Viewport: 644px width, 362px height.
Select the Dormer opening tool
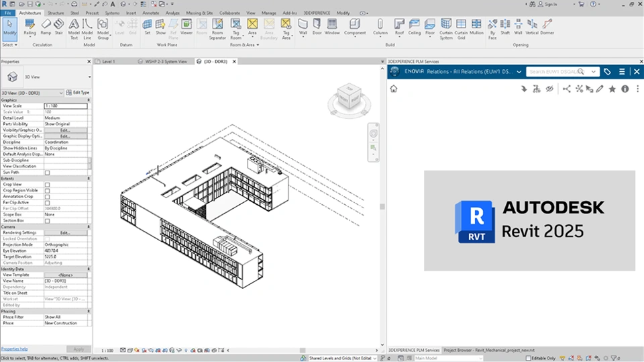(547, 27)
